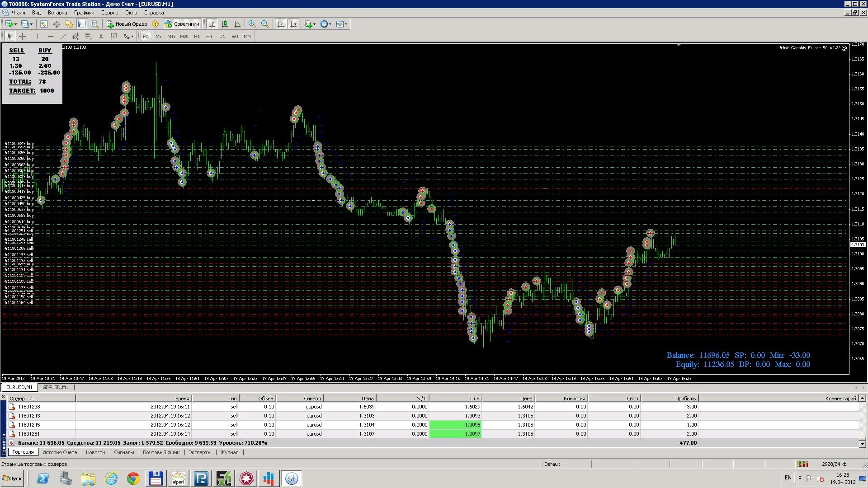Switch to the История Счета tab
Image resolution: width=868 pixels, height=488 pixels.
point(60,452)
